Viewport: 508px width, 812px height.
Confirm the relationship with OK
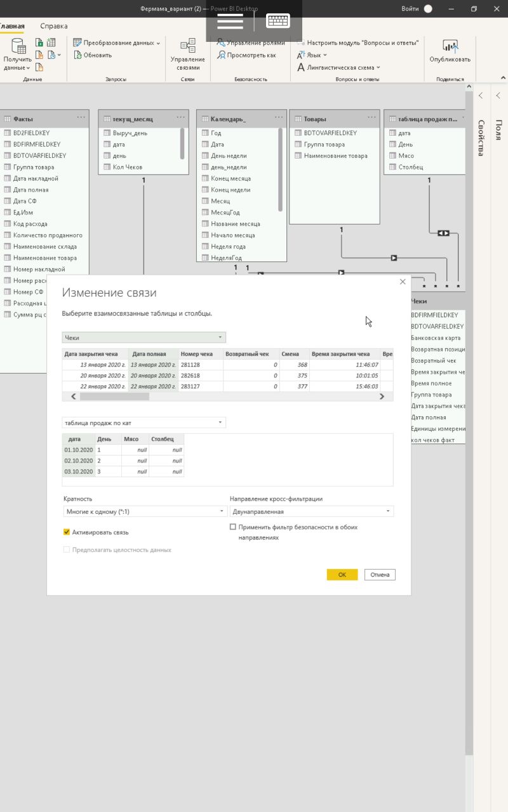(x=342, y=575)
